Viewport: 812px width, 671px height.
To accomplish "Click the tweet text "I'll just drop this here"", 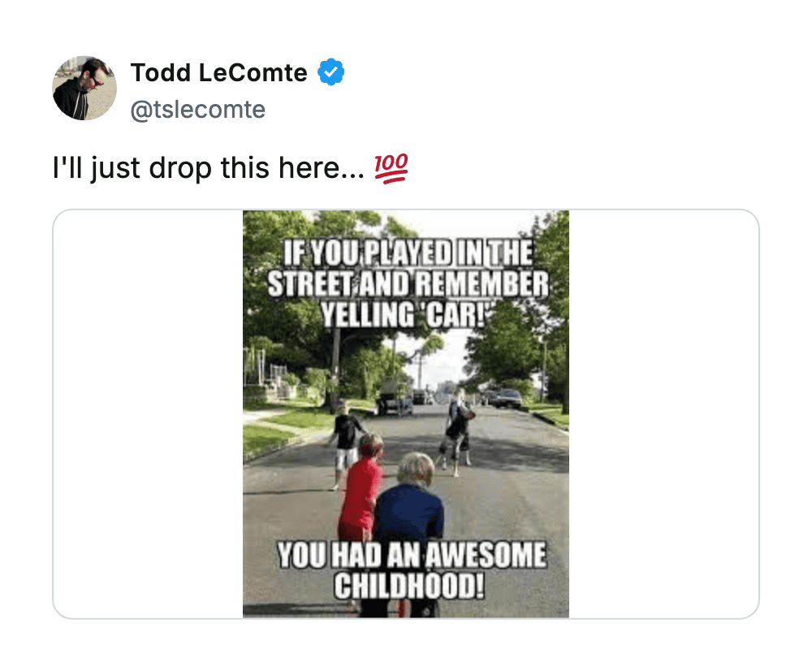I will click(x=207, y=169).
